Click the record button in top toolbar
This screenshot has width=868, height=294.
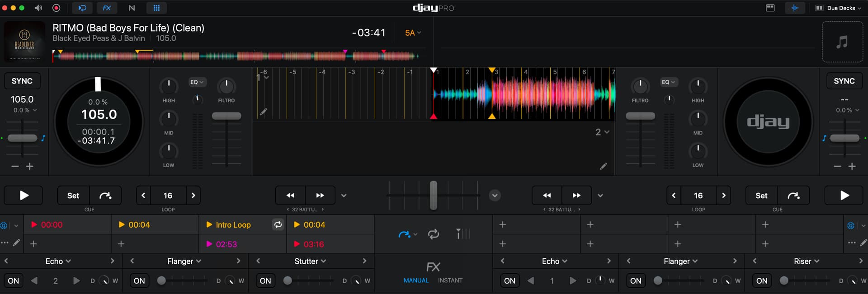57,8
